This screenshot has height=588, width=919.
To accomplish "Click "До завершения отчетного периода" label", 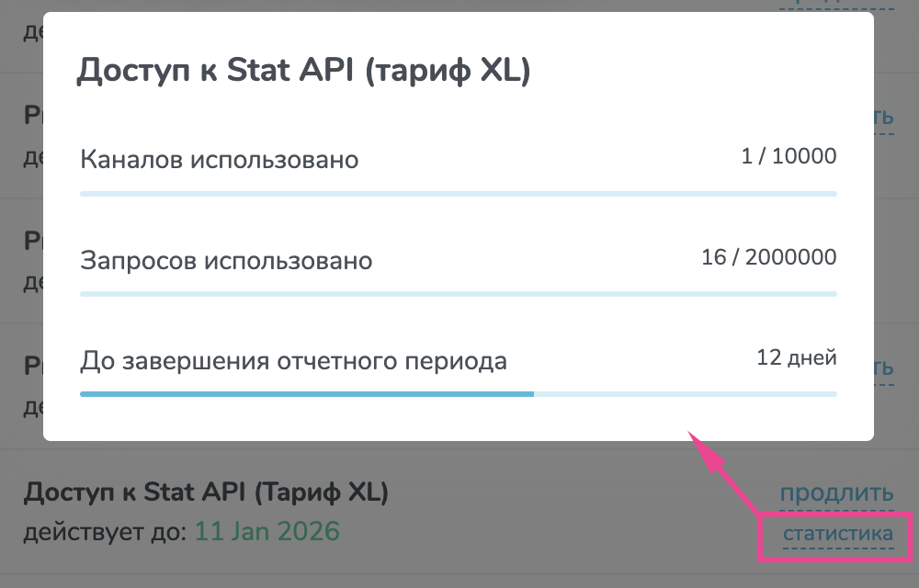I will (294, 361).
